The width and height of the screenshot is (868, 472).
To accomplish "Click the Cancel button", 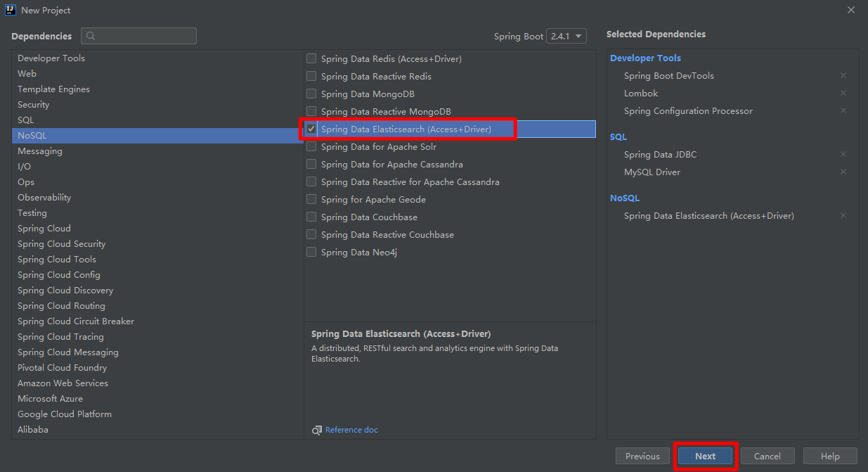I will [x=767, y=456].
